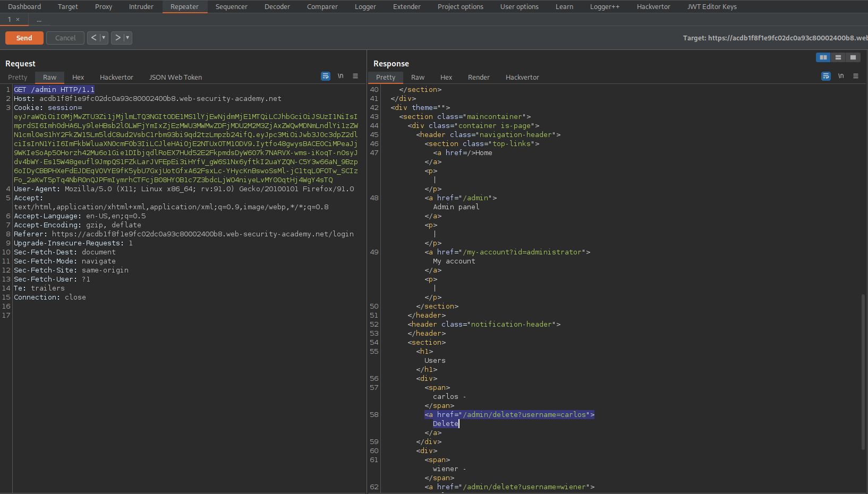Open response Hackvertor view
Viewport: 868px width, 494px height.
pos(522,78)
